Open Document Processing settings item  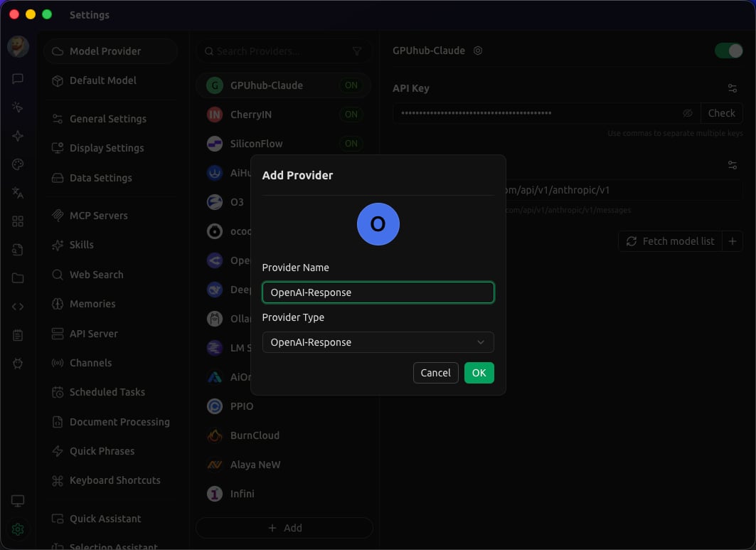[110, 422]
